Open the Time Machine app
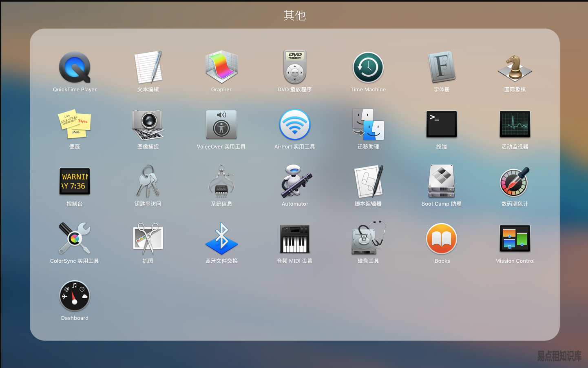Screen dimensions: 588x368 [368, 67]
